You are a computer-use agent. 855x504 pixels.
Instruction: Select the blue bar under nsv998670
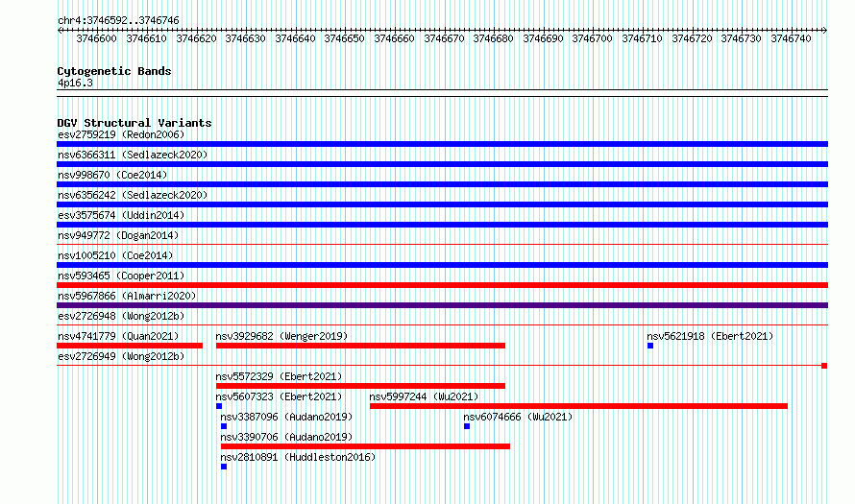442,184
